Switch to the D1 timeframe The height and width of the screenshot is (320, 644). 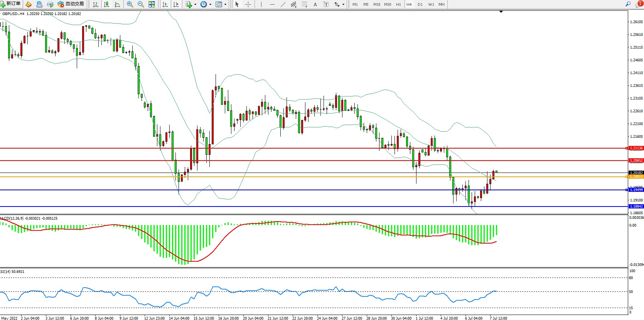(420, 4)
